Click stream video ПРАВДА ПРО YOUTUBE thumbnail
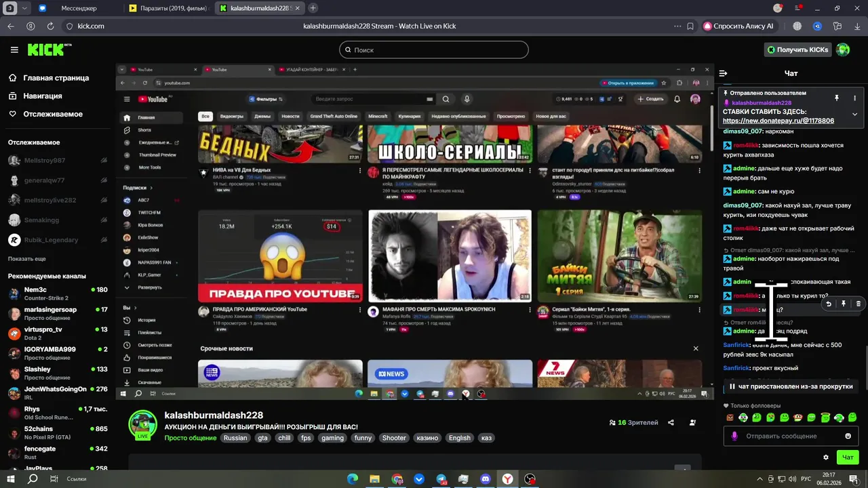Image resolution: width=868 pixels, height=488 pixels. tap(280, 256)
